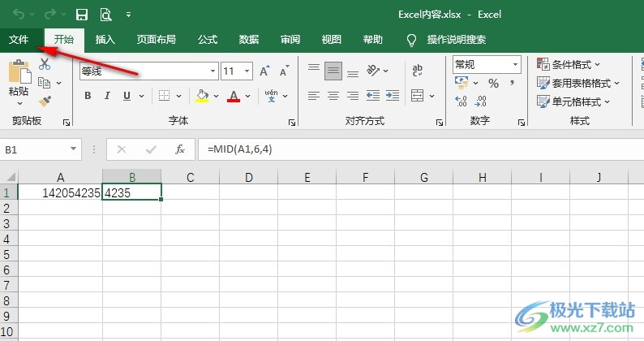This screenshot has width=644, height=341.
Task: Expand the font size dropdown
Action: [248, 71]
